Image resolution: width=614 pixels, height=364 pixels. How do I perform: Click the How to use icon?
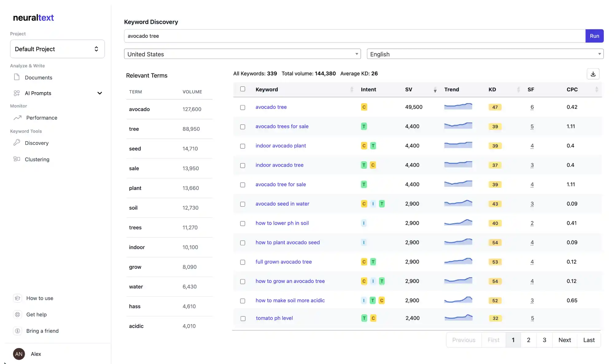pos(17,298)
